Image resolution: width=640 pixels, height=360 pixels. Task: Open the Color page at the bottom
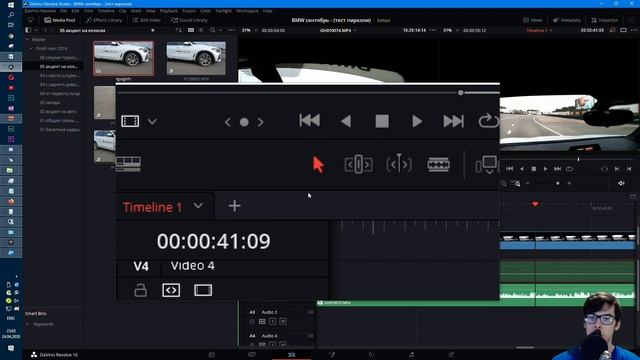(x=371, y=355)
